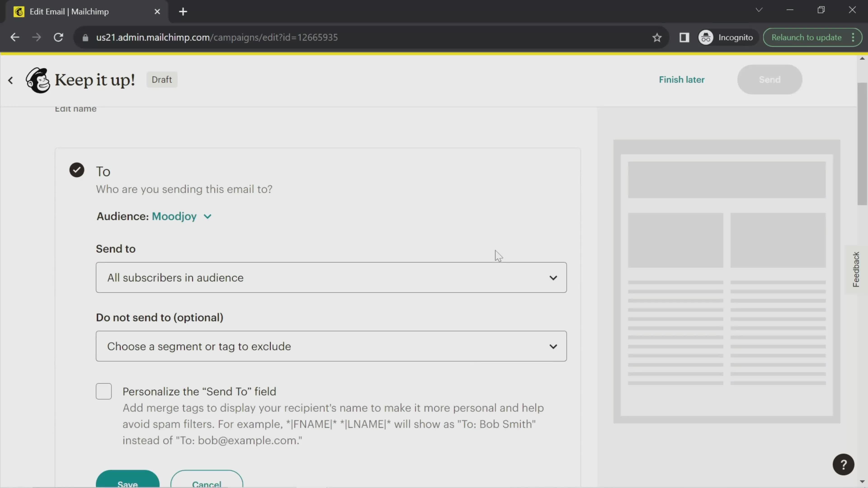The width and height of the screenshot is (868, 488).
Task: Click the Incognito profile icon
Action: [706, 37]
